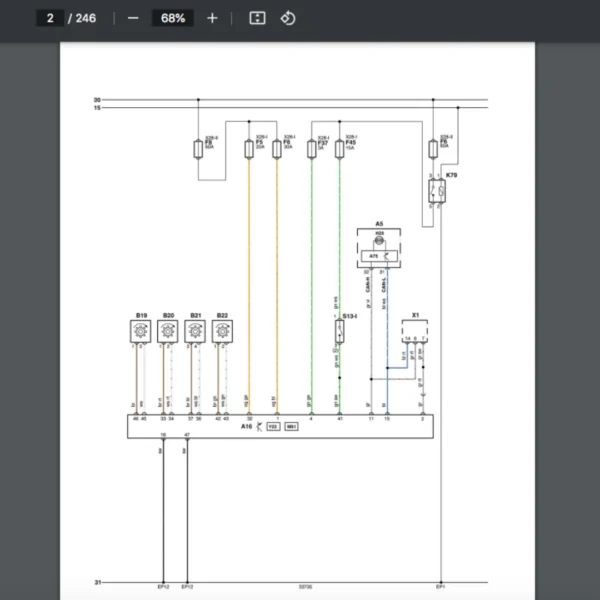Click the zoom out minus button
600x600 pixels.
133,18
